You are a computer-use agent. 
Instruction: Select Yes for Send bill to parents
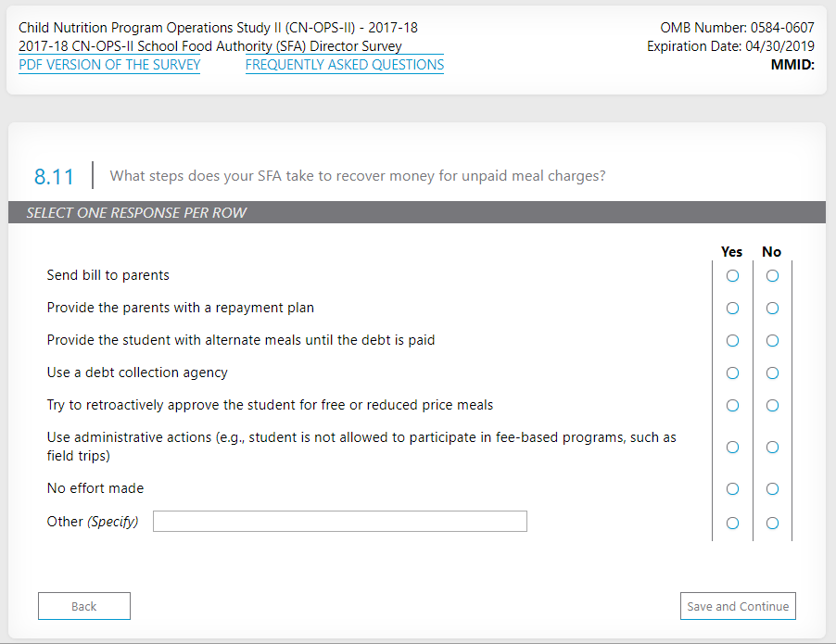point(732,276)
